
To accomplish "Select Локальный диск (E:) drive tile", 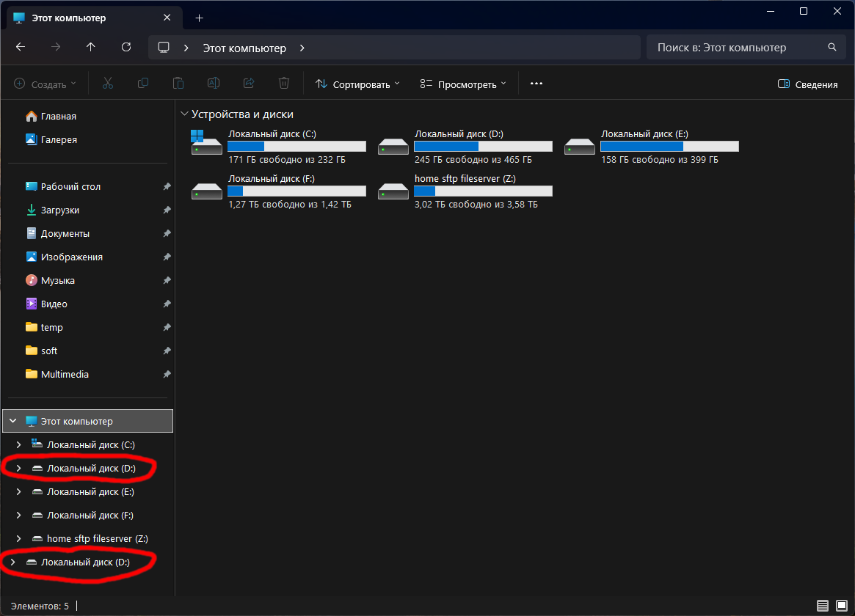I will [652, 147].
